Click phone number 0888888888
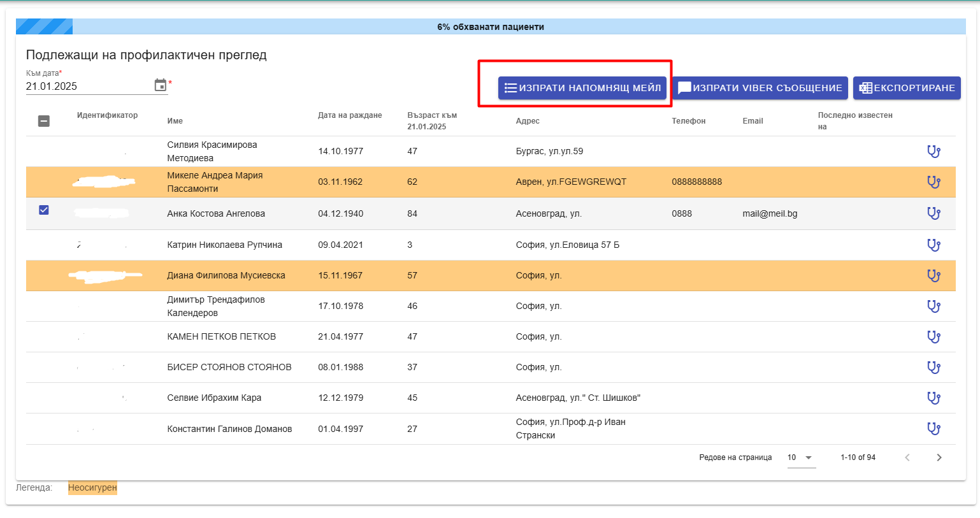Image resolution: width=980 pixels, height=518 pixels. [x=697, y=182]
